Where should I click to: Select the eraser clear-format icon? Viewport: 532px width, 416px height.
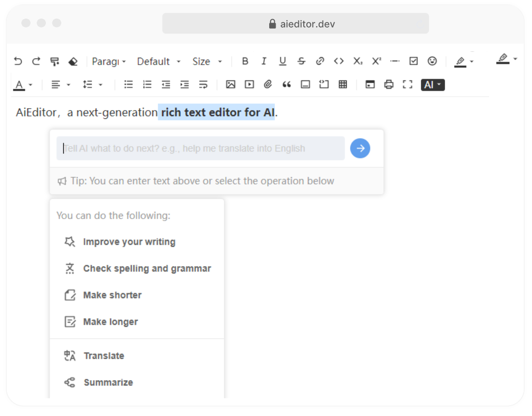[x=73, y=61]
